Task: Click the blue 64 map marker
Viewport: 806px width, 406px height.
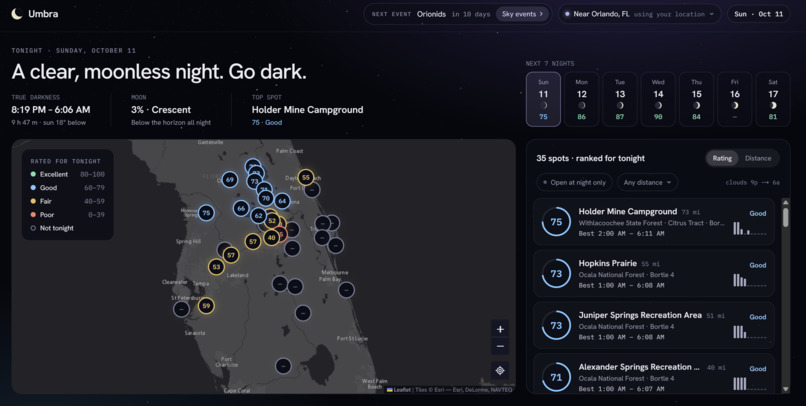Action: (282, 201)
